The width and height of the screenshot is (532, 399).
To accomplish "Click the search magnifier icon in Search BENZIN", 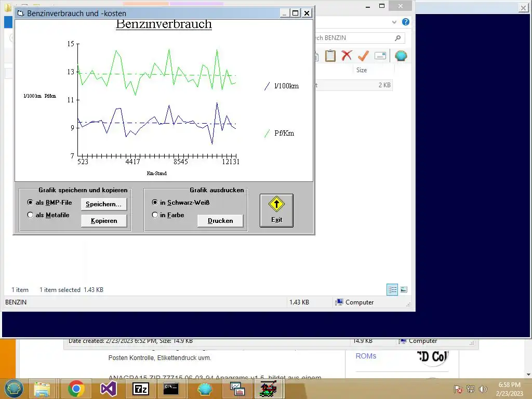I will (x=397, y=38).
